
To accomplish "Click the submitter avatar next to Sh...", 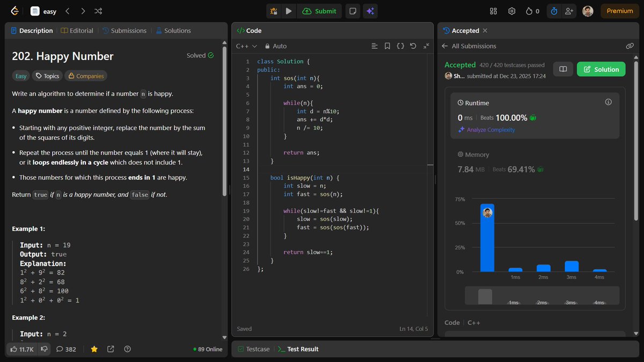I will (448, 76).
